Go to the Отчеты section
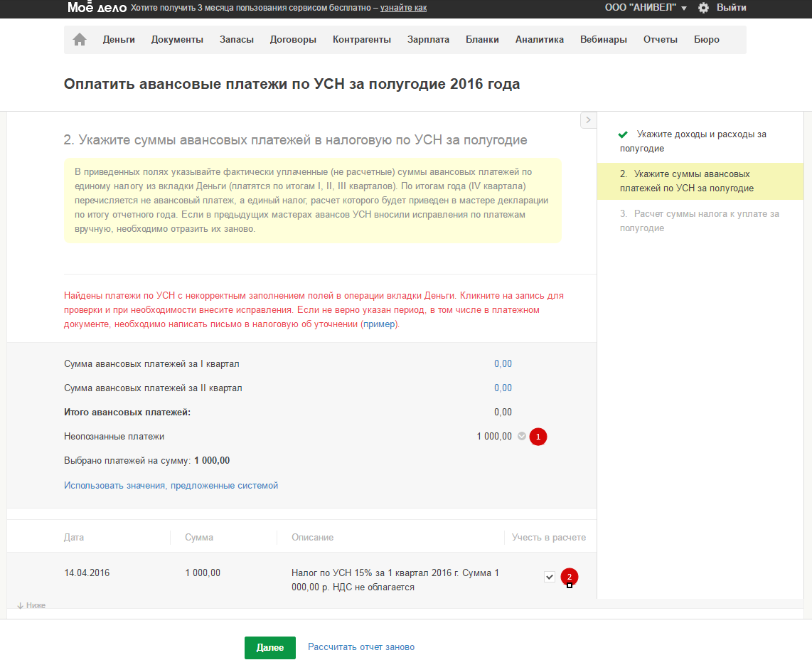 661,40
